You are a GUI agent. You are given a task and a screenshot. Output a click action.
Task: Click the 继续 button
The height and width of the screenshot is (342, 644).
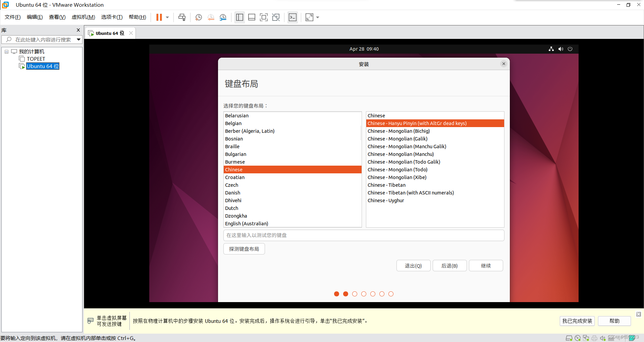(x=486, y=266)
